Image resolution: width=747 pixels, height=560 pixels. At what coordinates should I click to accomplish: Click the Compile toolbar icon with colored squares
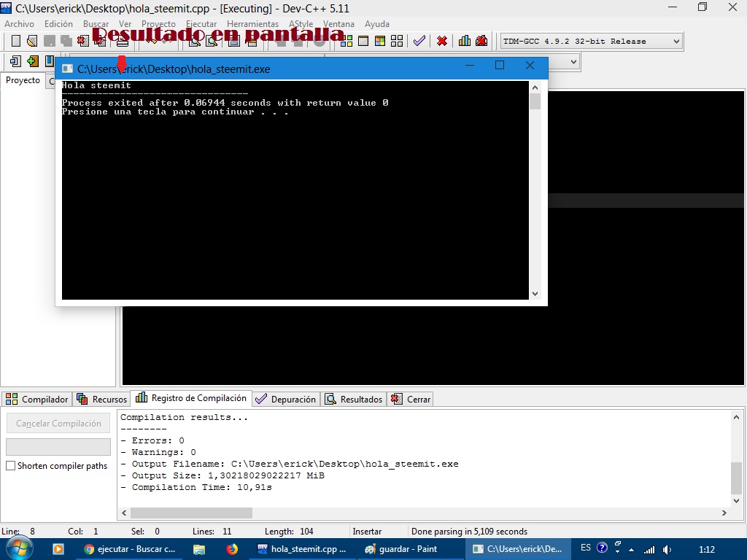347,41
